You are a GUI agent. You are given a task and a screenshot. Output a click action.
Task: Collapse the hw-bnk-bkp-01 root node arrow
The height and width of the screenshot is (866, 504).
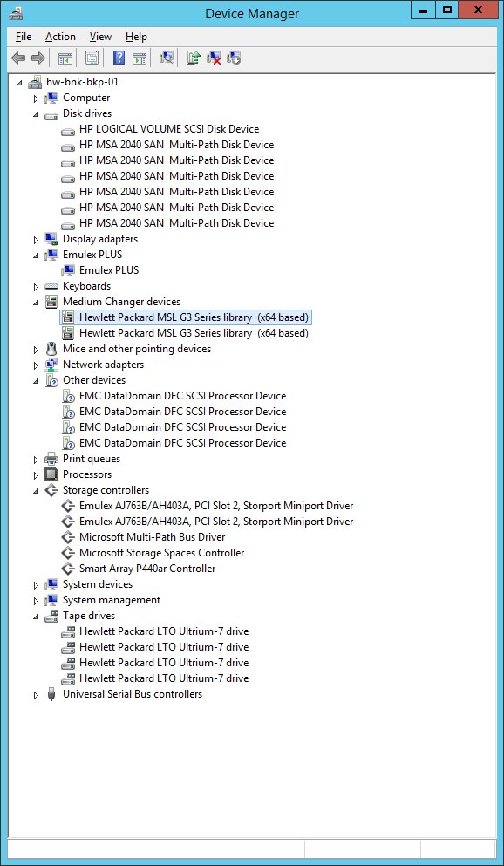tap(20, 83)
